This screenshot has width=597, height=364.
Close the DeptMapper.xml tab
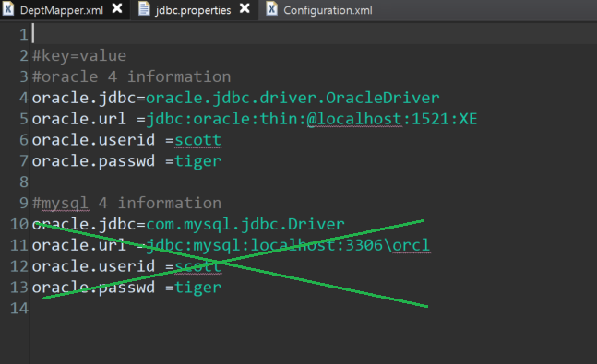[x=117, y=8]
